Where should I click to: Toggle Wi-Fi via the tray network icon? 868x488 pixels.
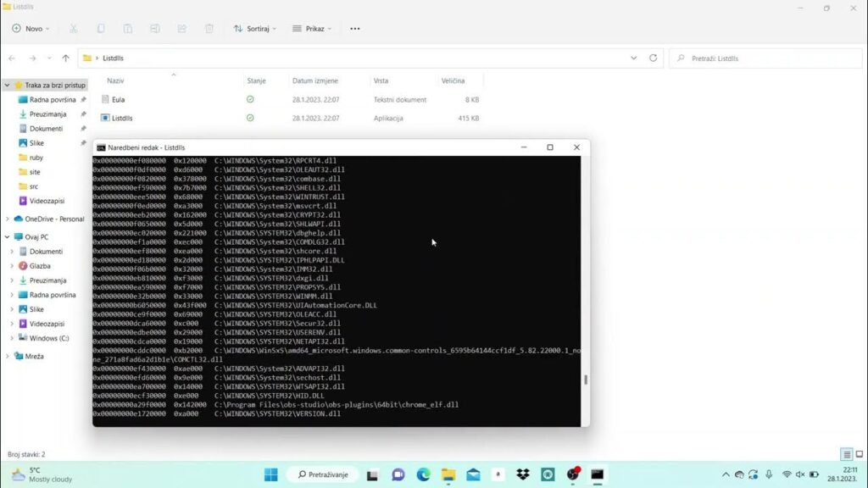click(x=787, y=474)
